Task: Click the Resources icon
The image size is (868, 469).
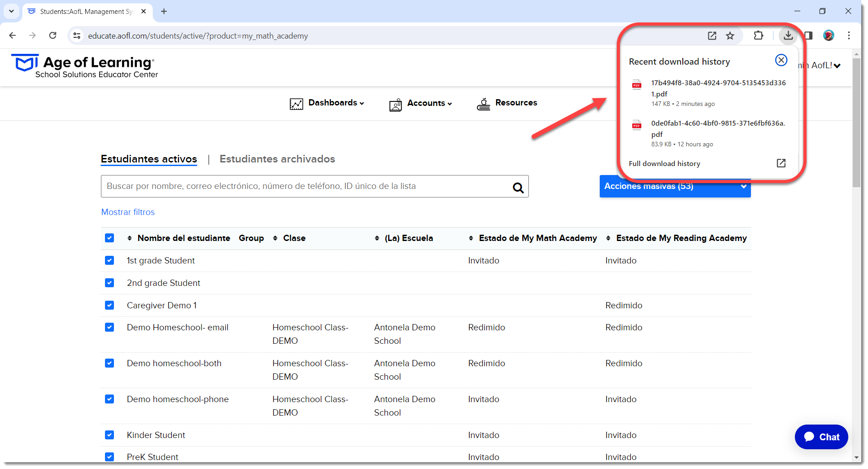Action: [x=483, y=104]
